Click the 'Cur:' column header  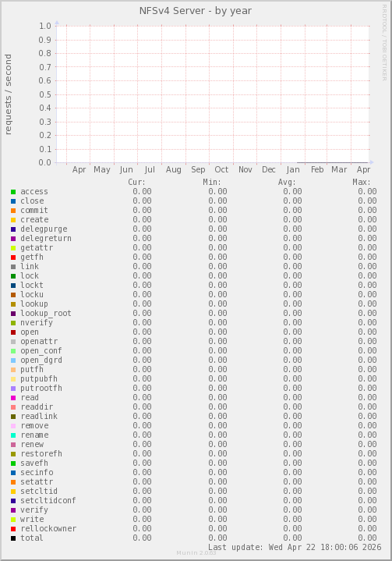pos(137,182)
